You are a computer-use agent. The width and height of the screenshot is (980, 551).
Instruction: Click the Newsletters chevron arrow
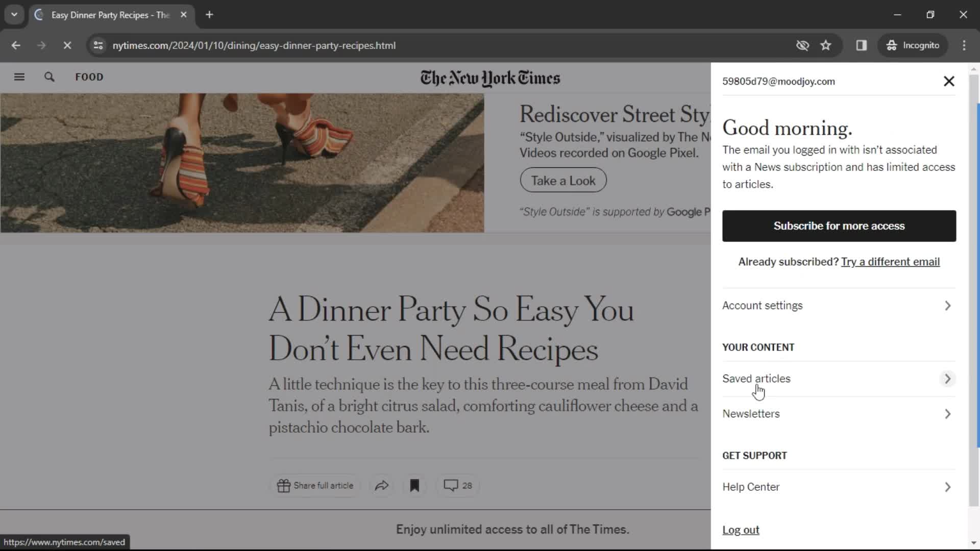(x=948, y=414)
